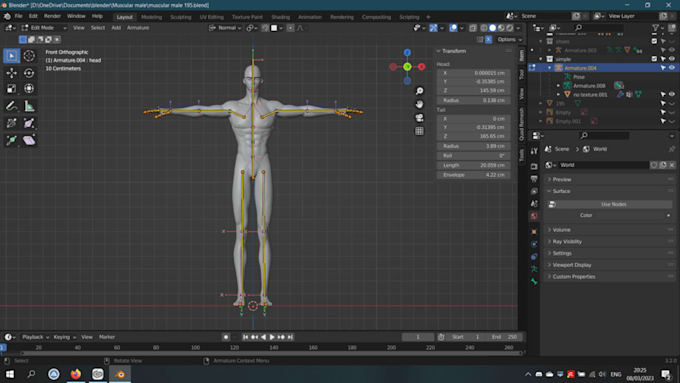The image size is (680, 383).
Task: Open the Bone properties tab icon
Action: point(534,282)
